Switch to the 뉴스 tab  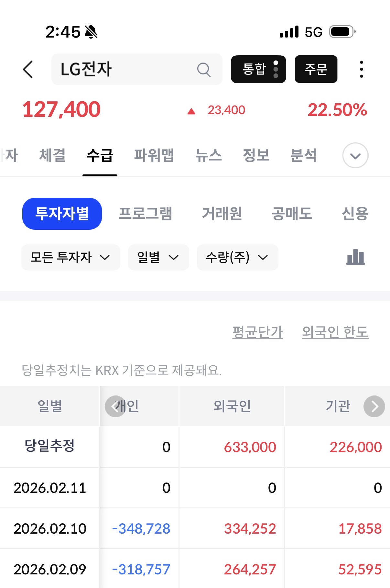[209, 155]
